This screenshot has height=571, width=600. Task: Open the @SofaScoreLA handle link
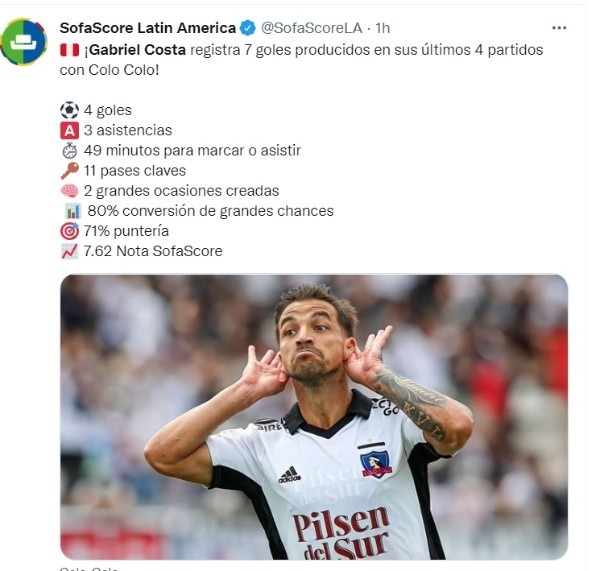(311, 28)
